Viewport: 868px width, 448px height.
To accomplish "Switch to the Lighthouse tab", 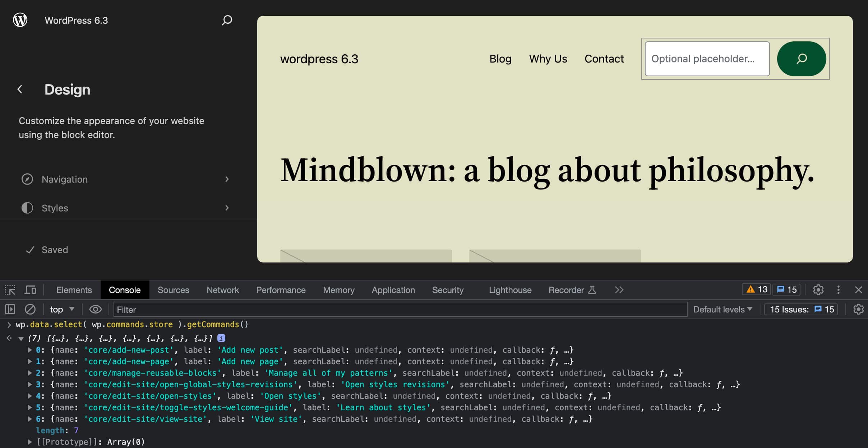I will [x=510, y=290].
